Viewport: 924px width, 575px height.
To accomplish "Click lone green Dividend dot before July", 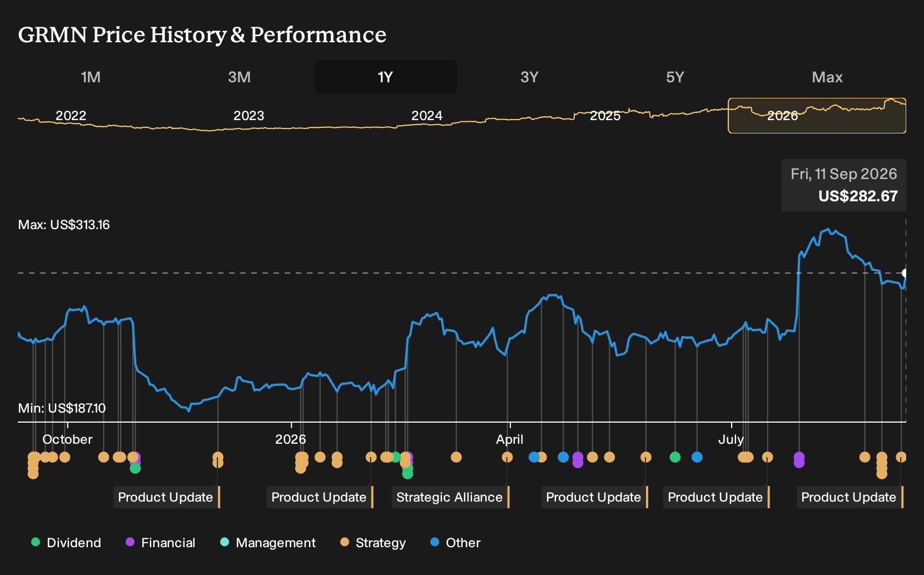I will pyautogui.click(x=675, y=457).
